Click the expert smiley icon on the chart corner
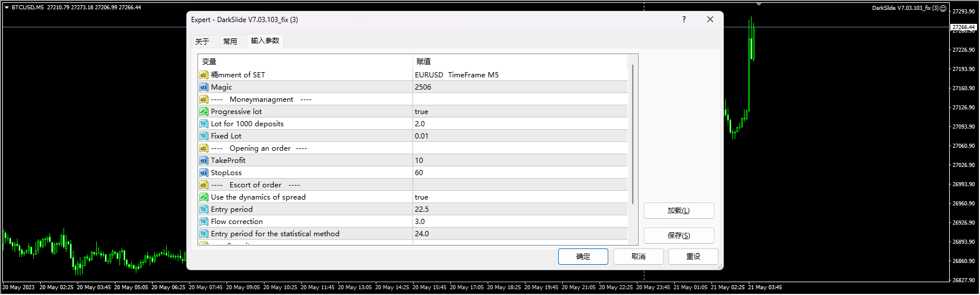The image size is (980, 295). pos(943,8)
